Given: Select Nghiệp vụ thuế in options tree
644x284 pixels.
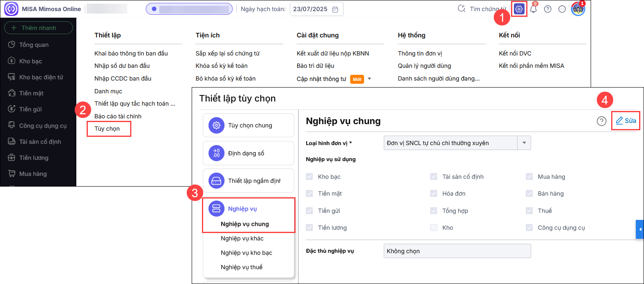Looking at the screenshot, I should coord(241,267).
